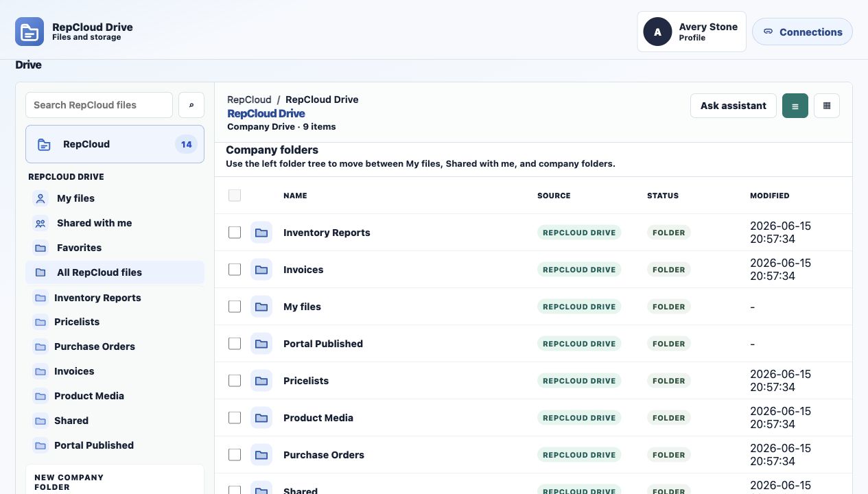Check the Portal Published row checkbox

(235, 344)
